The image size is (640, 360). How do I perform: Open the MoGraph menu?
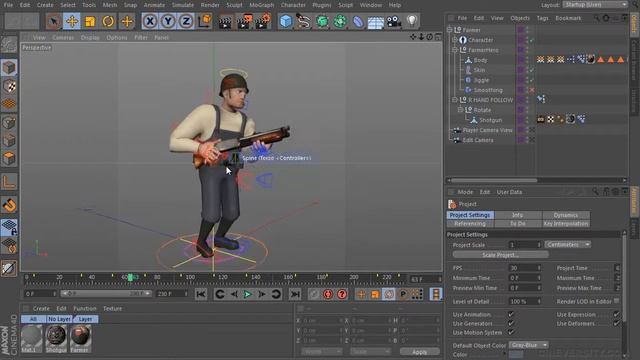click(x=262, y=5)
